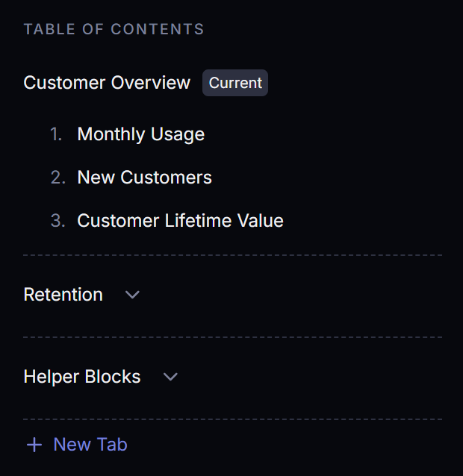Screen dimensions: 463x476
Task: Click the number 3 list marker
Action: (x=58, y=221)
